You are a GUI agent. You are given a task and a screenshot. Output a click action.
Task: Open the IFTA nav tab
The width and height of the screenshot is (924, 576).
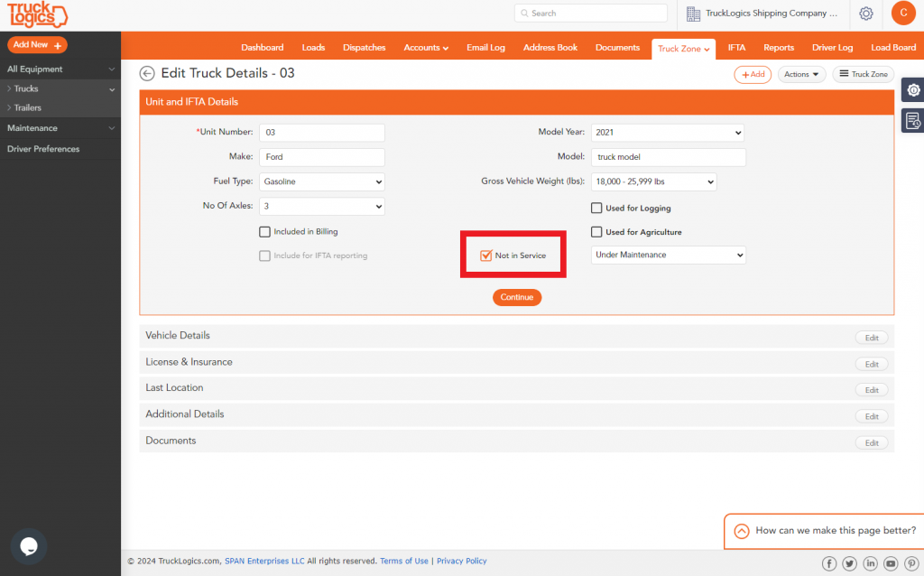[736, 48]
